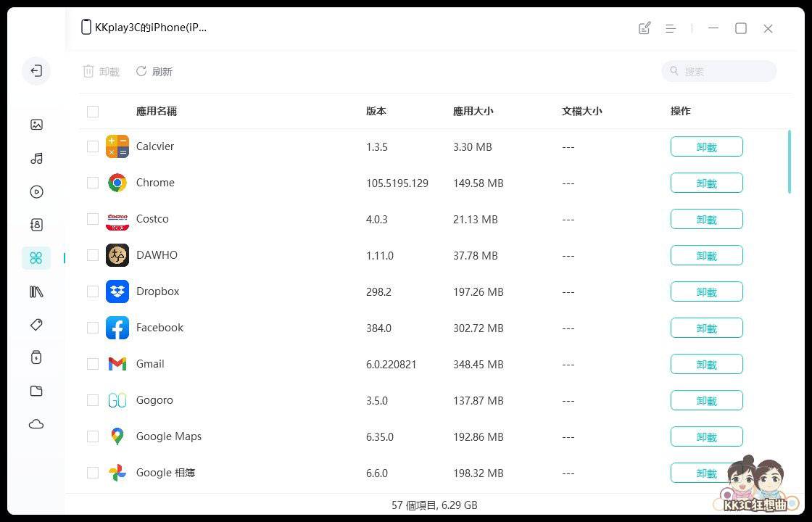
Task: Uninstall Chrome with its 卸載 button
Action: point(706,183)
